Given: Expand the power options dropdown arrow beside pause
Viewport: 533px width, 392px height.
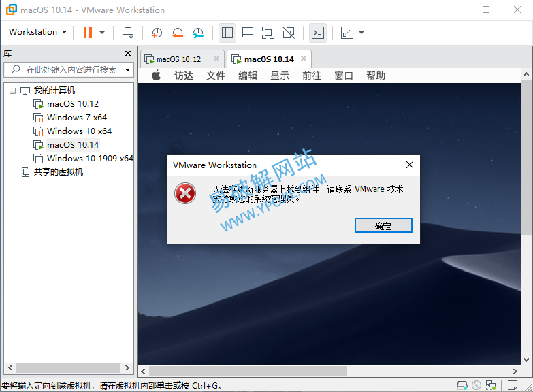Looking at the screenshot, I should pyautogui.click(x=102, y=33).
